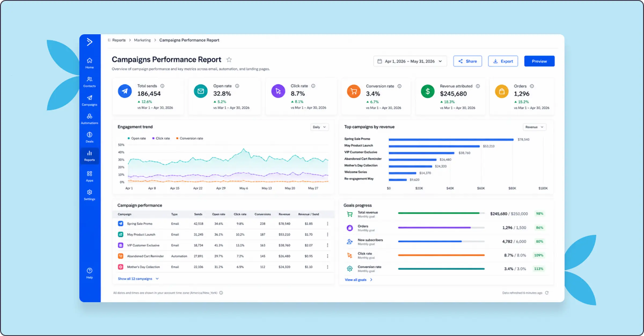Click Mother's Day Collection campaign name in table
644x336 pixels.
click(143, 267)
